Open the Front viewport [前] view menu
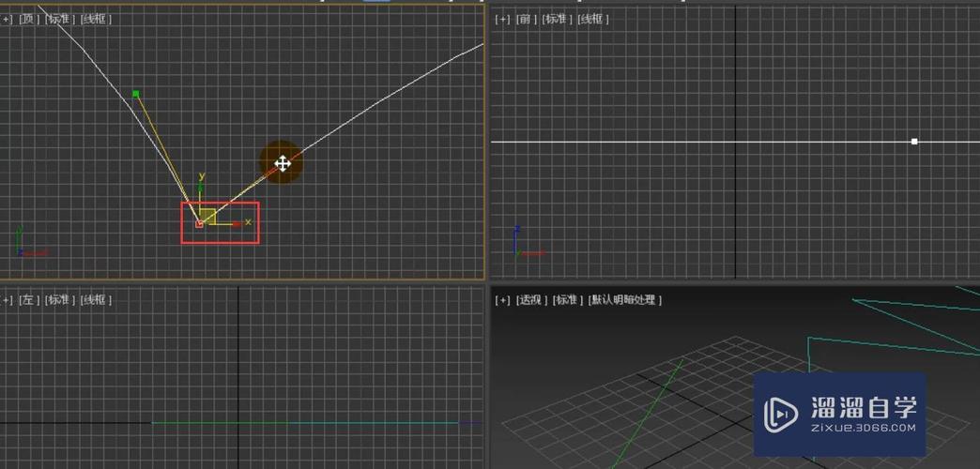 tap(527, 19)
